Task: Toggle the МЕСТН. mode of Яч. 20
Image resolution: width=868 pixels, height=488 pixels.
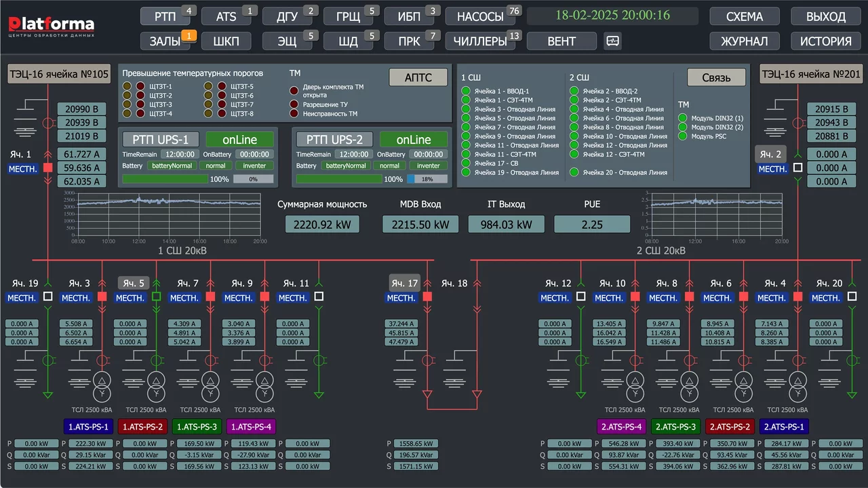Action: 826,298
